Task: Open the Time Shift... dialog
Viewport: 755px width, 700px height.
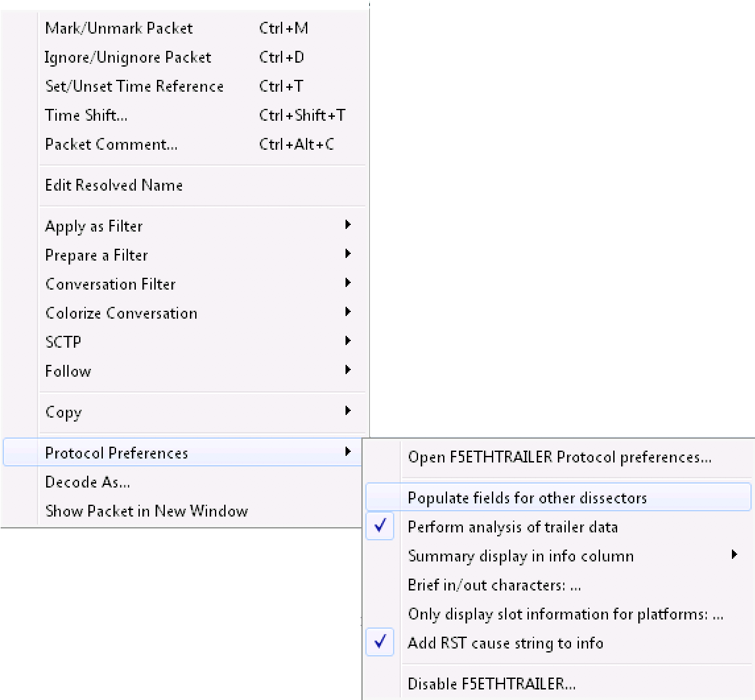Action: 185,115
